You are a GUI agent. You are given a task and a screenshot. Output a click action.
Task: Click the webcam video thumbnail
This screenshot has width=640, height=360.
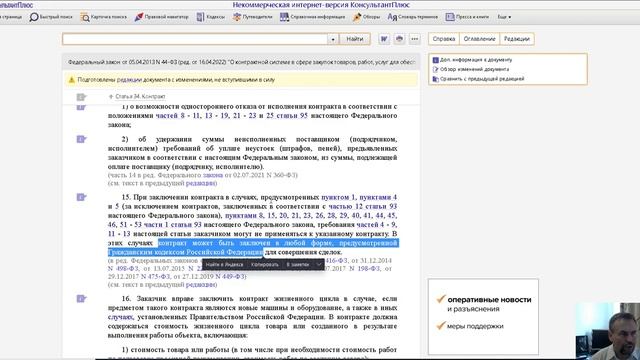tap(608, 331)
